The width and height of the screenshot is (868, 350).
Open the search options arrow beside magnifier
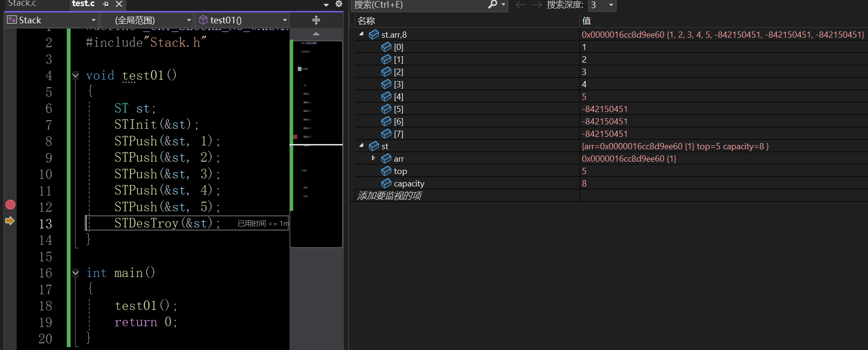pyautogui.click(x=503, y=5)
